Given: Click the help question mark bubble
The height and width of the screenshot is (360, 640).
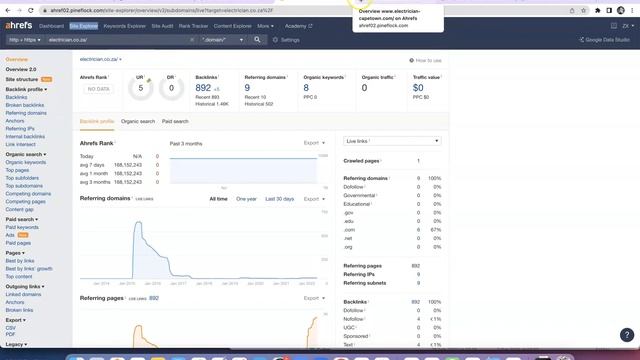Looking at the screenshot, I should [627, 335].
